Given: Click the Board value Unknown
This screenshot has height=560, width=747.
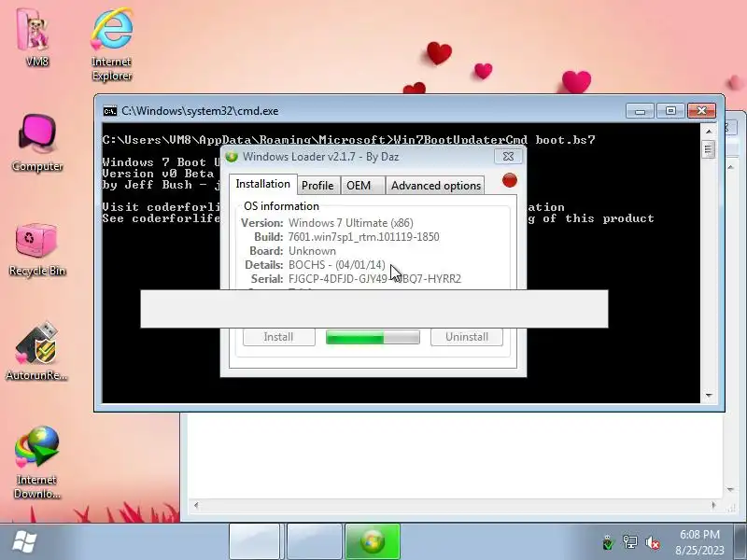Looking at the screenshot, I should pyautogui.click(x=312, y=251).
